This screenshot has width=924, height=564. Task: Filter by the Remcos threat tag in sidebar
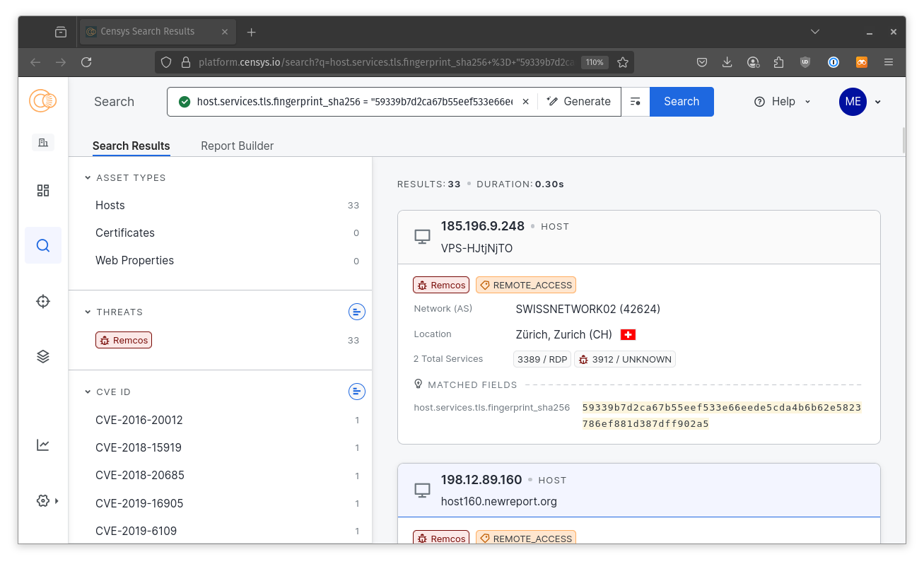124,340
